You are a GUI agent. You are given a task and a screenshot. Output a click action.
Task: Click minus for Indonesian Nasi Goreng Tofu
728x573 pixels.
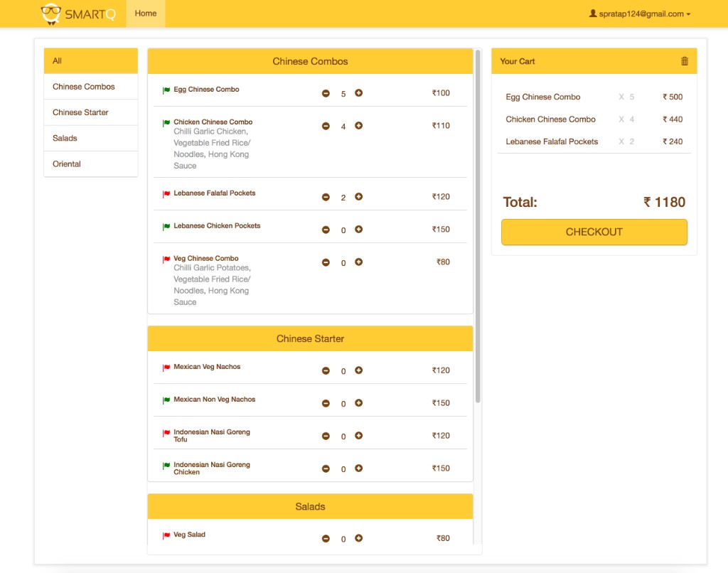point(326,436)
